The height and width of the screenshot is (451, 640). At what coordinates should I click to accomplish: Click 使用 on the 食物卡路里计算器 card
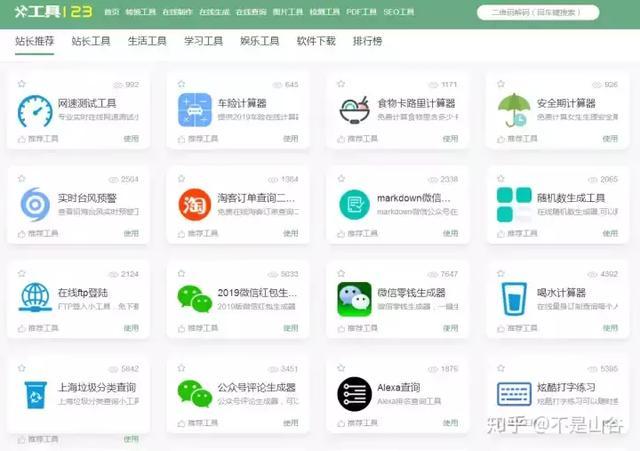coord(451,139)
